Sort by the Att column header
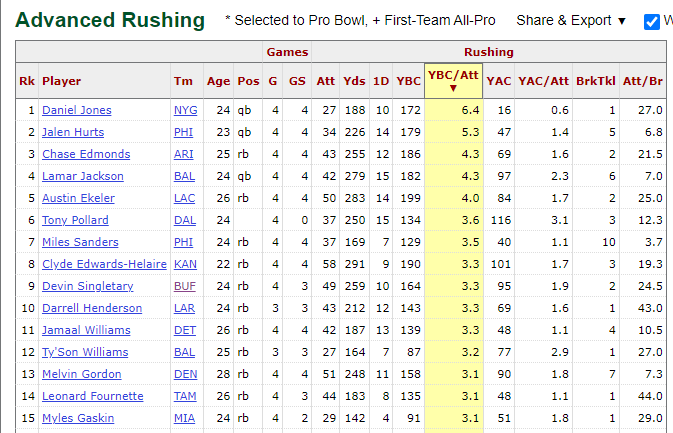This screenshot has width=673, height=433. pos(325,81)
